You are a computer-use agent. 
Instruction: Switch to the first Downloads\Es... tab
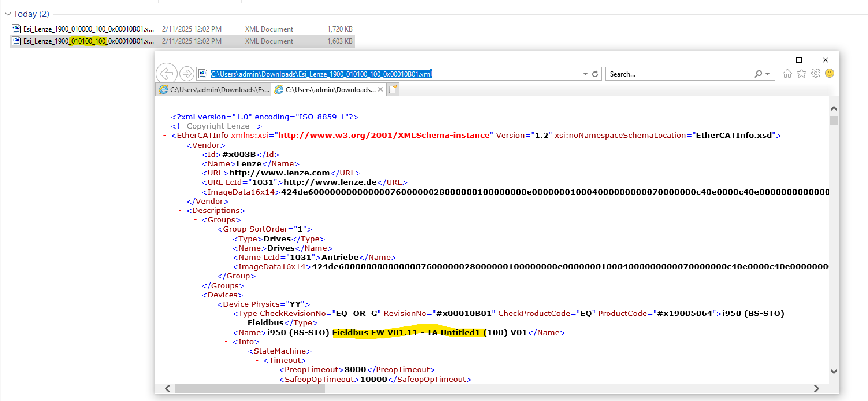coord(214,90)
